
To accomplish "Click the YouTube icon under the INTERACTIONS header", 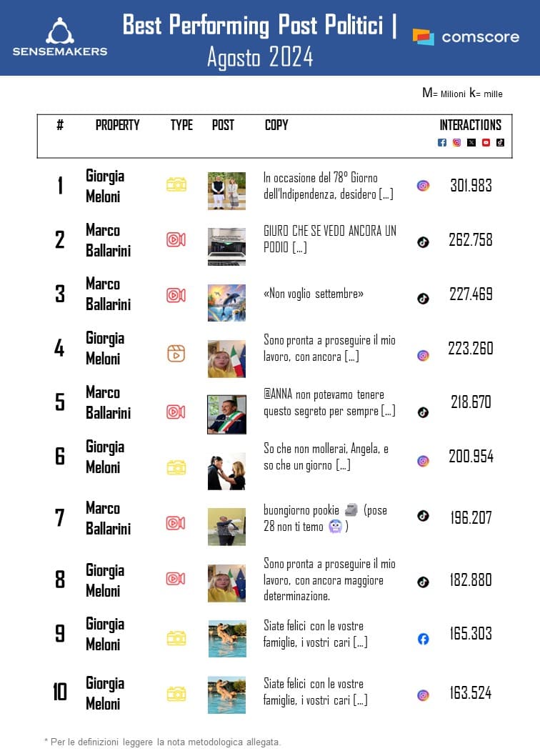I will pos(486,143).
